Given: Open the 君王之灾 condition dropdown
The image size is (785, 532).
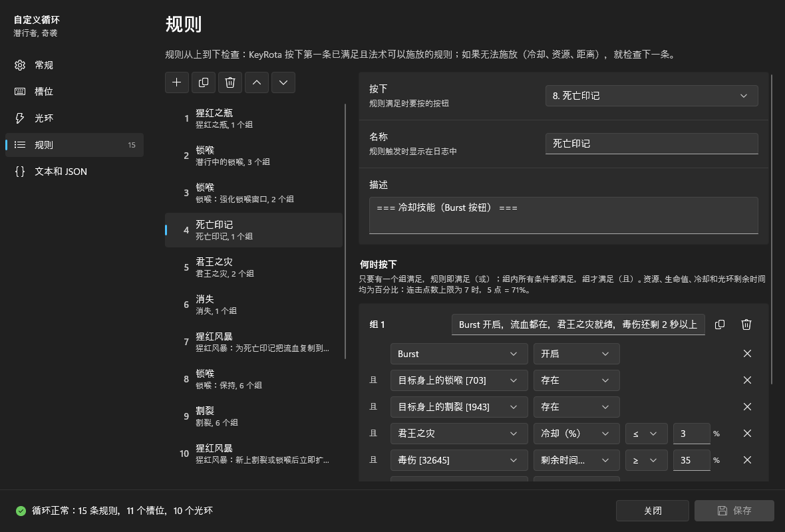Looking at the screenshot, I should 459,434.
